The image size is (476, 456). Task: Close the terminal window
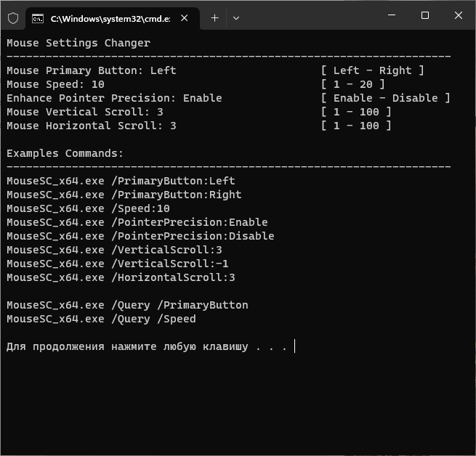click(459, 15)
